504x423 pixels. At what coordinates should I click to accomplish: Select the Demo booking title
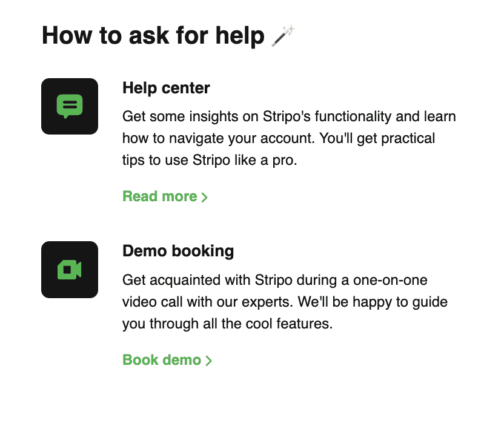[178, 251]
